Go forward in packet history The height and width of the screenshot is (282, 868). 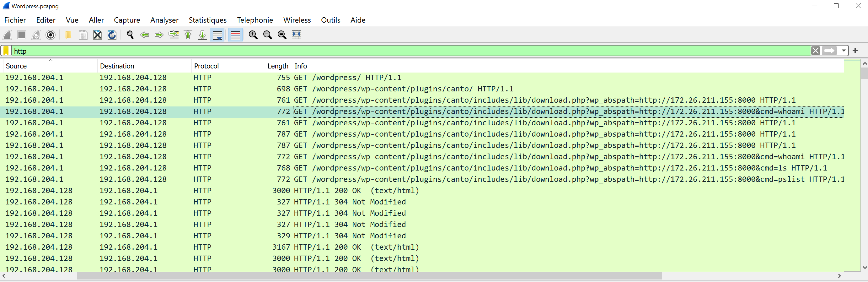pyautogui.click(x=159, y=35)
